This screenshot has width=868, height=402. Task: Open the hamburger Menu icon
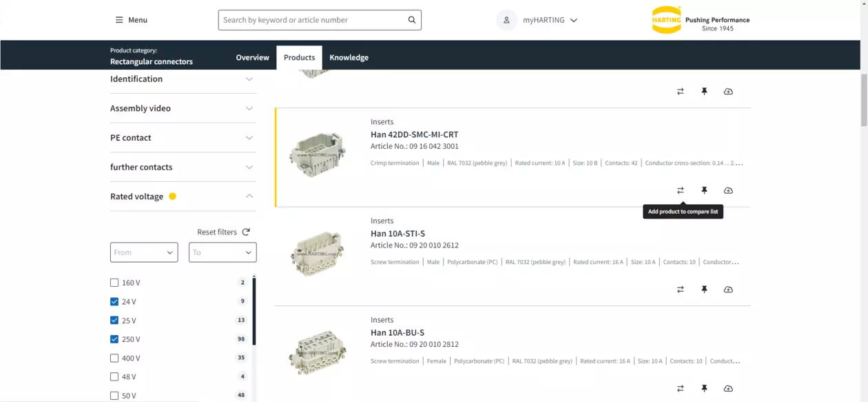click(119, 20)
